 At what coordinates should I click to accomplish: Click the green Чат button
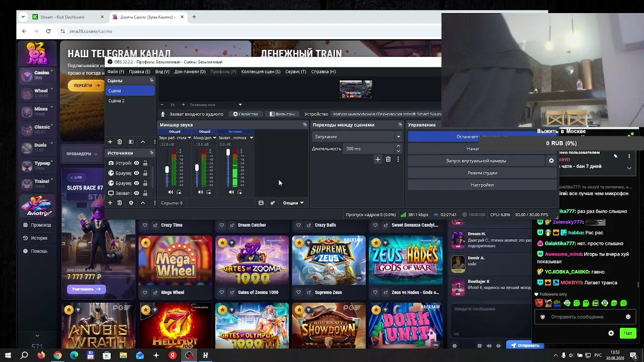click(628, 333)
